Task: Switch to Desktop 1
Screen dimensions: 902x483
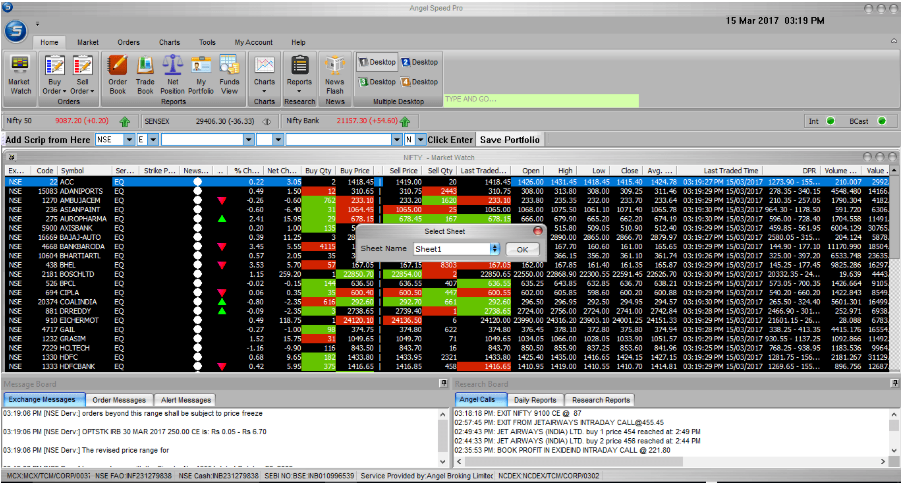Action: (x=377, y=62)
